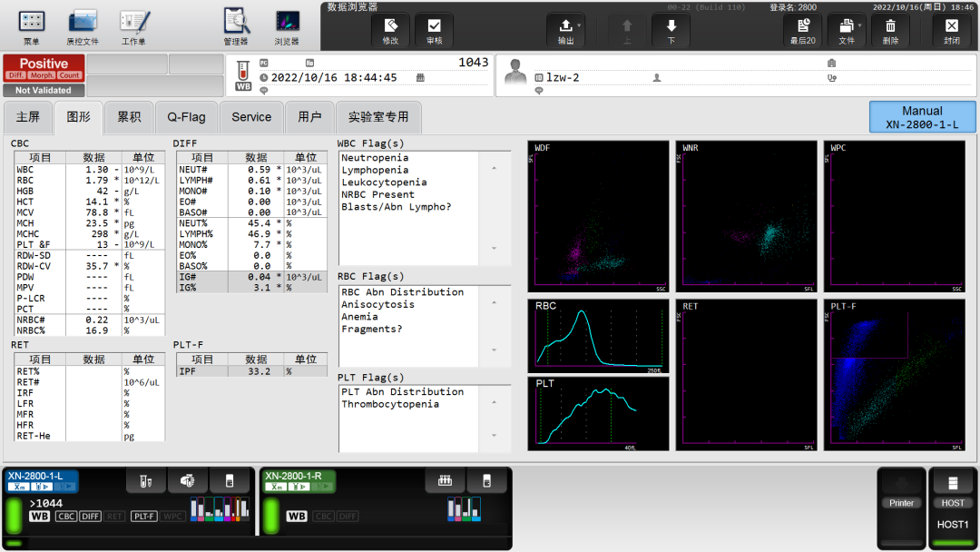Show the 最后20 latest samples

pos(803,30)
